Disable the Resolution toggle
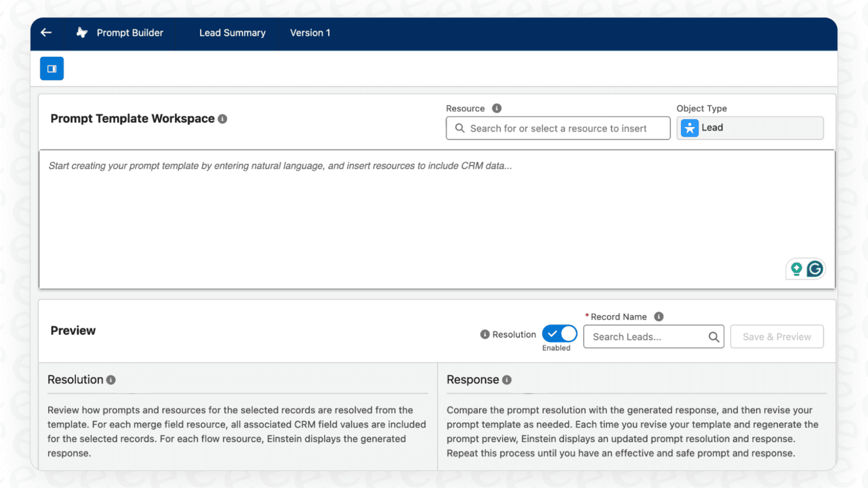This screenshot has width=868, height=488. click(x=559, y=334)
